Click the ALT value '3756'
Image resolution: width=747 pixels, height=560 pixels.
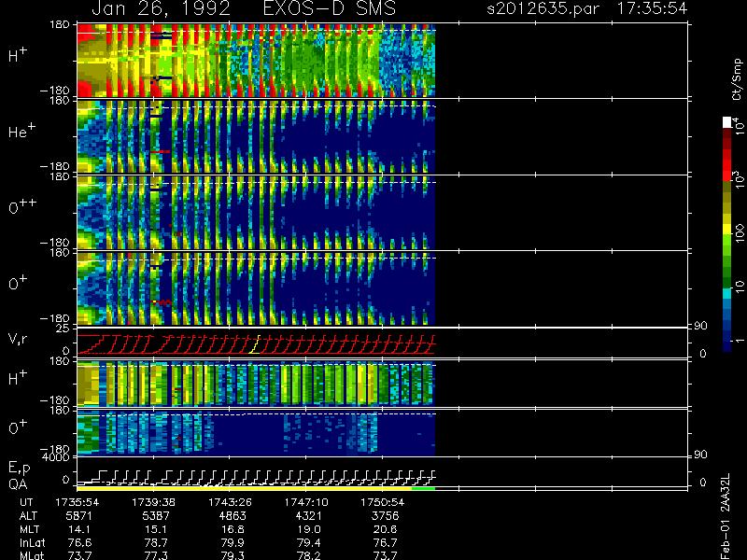tap(385, 516)
